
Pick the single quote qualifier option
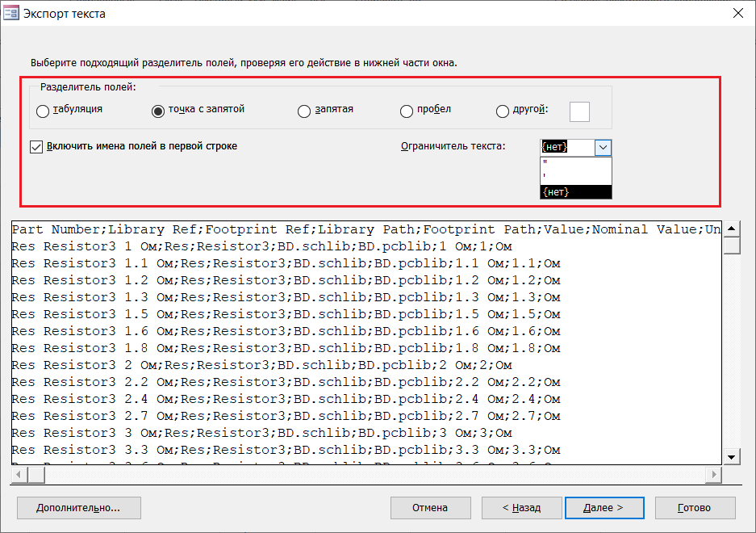[576, 177]
